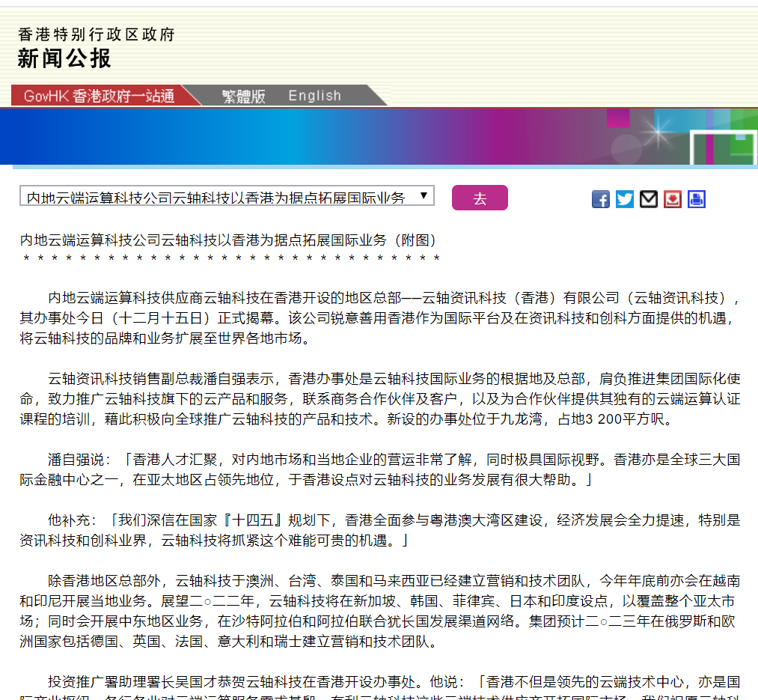Click the purple 去 go button

point(480,198)
